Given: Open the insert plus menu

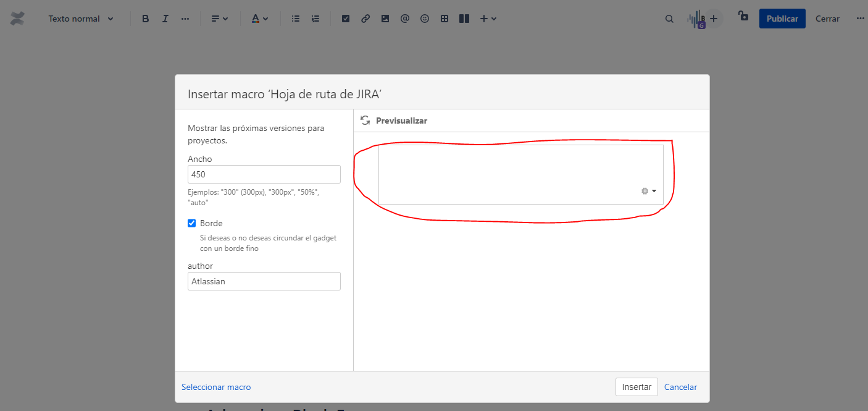Looking at the screenshot, I should (x=488, y=19).
